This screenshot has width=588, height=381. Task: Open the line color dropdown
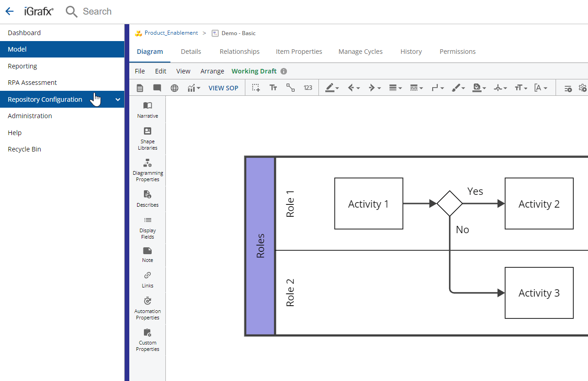click(x=332, y=88)
